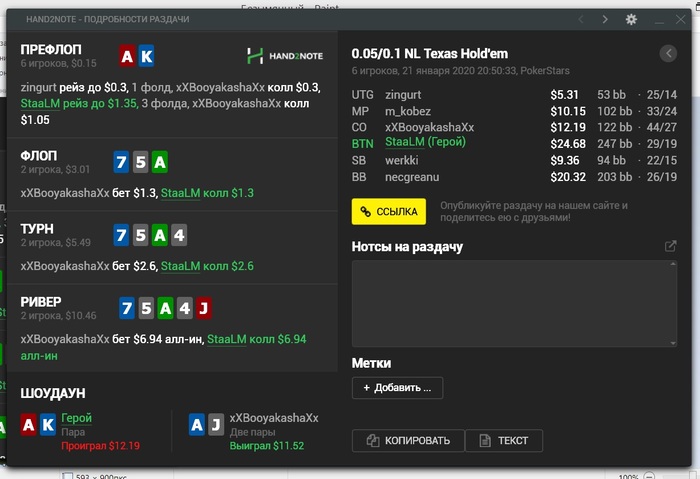Click the Метки heading
Image resolution: width=700 pixels, height=479 pixels.
click(371, 363)
